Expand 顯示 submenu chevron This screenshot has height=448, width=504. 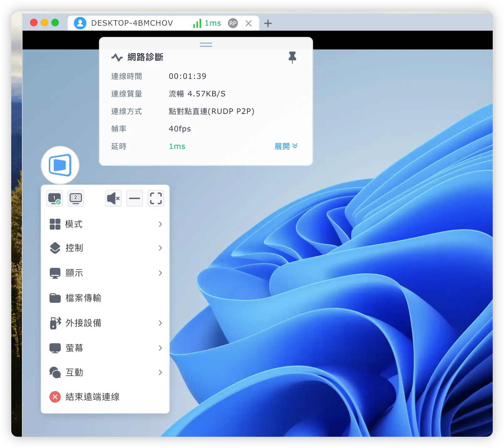(x=160, y=273)
